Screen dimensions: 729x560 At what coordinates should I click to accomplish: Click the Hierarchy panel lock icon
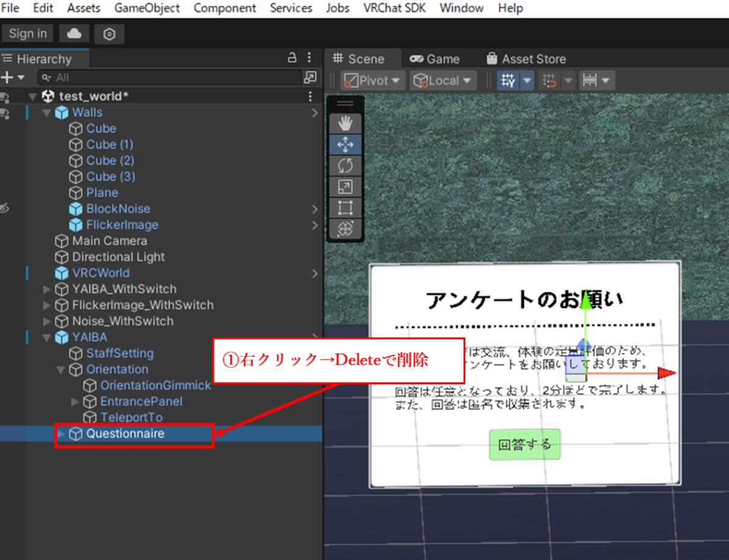tap(292, 58)
